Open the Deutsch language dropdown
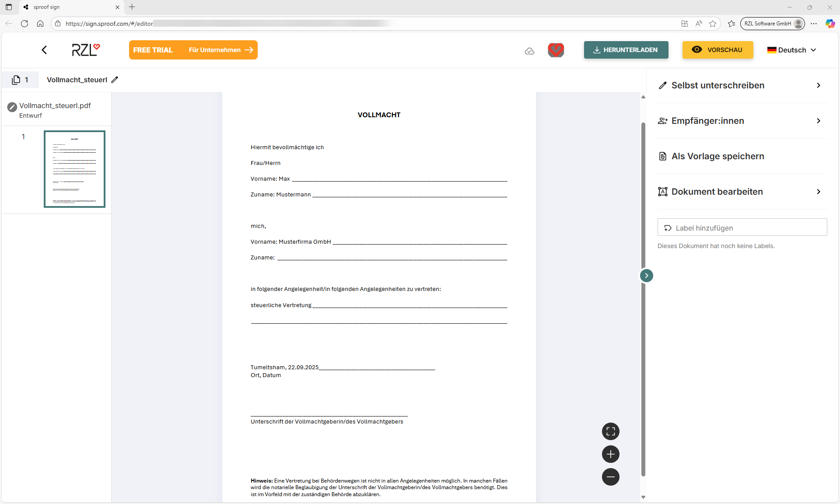The width and height of the screenshot is (840, 504). (791, 50)
